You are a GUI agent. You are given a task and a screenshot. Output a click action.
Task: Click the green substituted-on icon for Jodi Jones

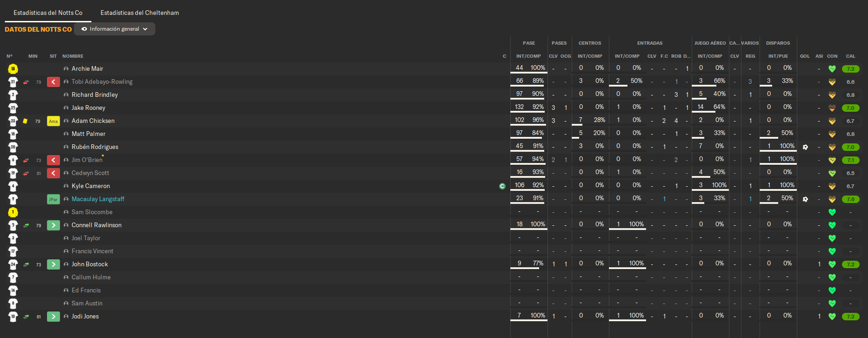pyautogui.click(x=53, y=317)
